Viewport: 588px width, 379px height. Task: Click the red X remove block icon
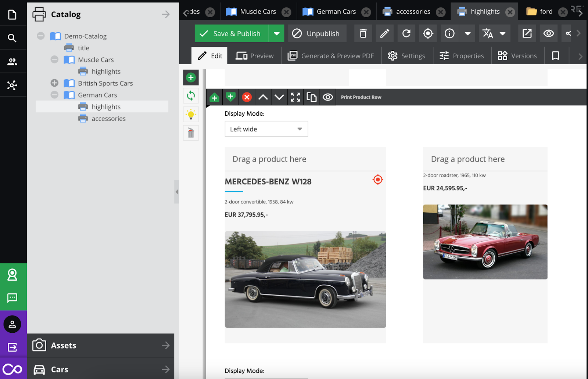point(247,97)
